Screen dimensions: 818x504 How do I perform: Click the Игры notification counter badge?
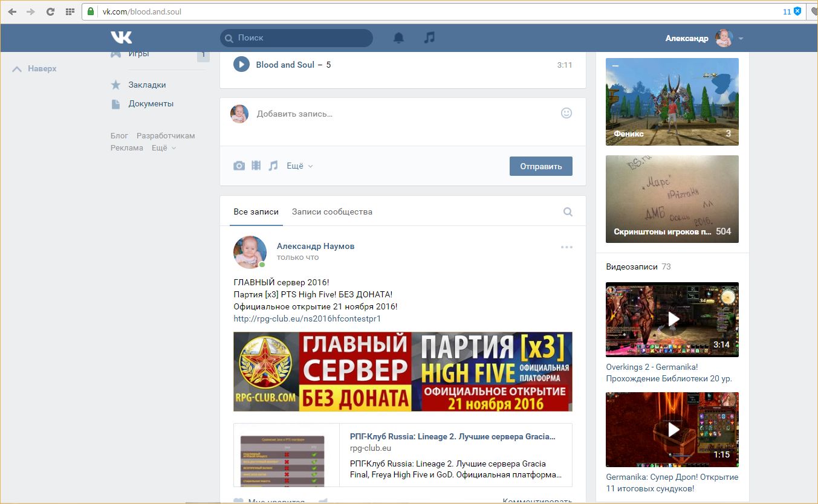203,55
